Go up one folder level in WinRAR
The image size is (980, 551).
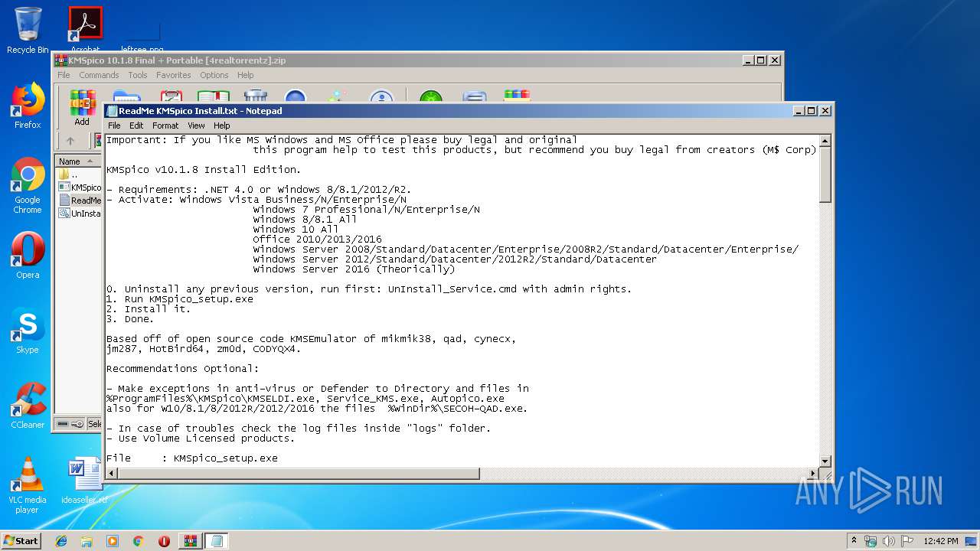(x=70, y=141)
